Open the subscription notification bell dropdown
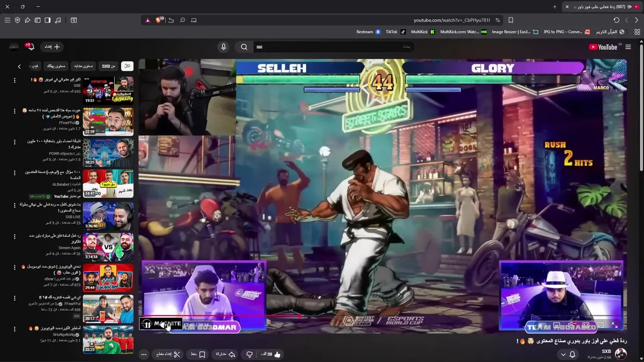 tap(568, 354)
